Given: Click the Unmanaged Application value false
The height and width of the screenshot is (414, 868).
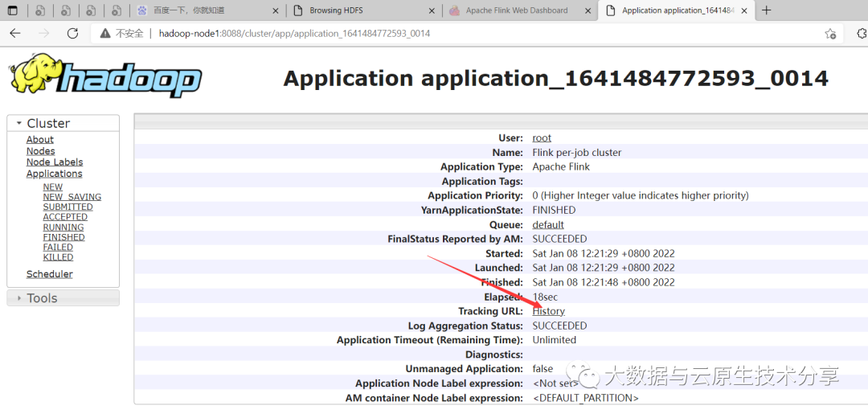Looking at the screenshot, I should pos(542,369).
